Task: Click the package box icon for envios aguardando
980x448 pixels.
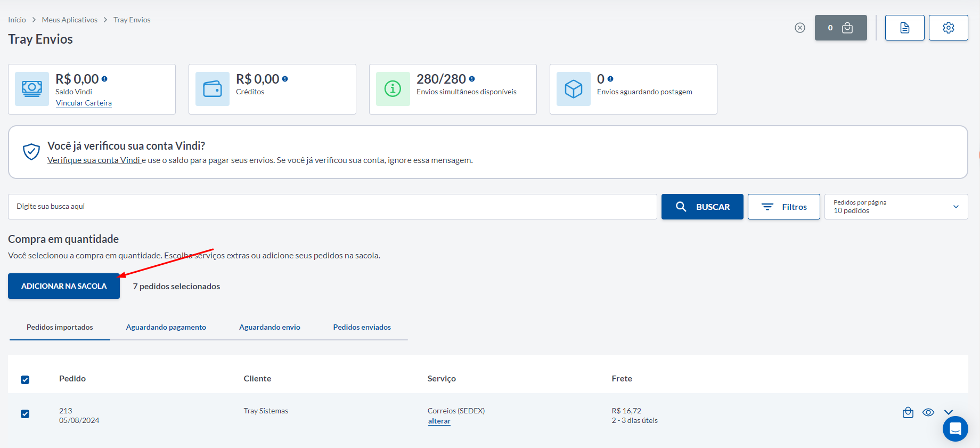Action: 574,89
